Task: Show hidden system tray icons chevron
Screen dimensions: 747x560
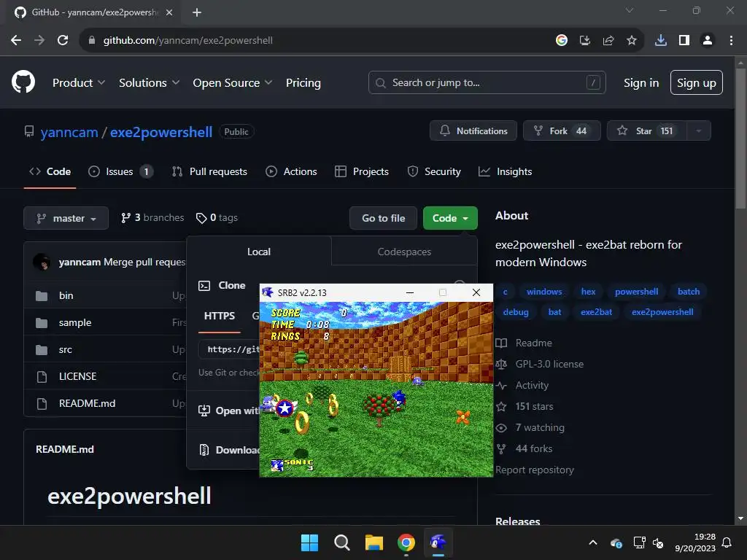Action: coord(593,542)
